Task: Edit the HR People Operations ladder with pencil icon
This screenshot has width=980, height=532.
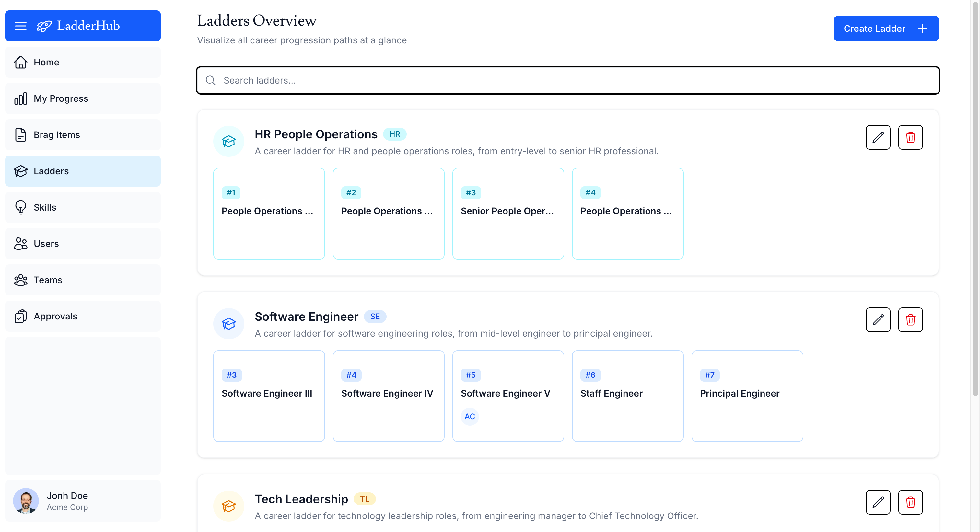Action: [878, 137]
